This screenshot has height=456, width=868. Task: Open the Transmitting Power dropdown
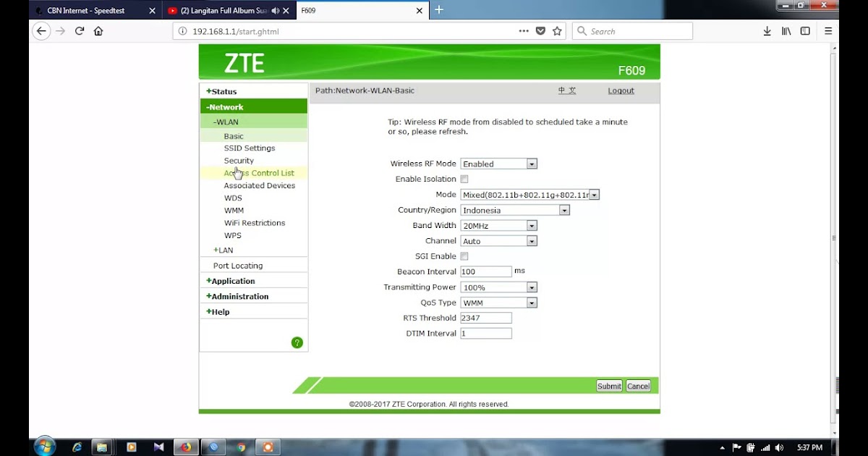pyautogui.click(x=498, y=287)
